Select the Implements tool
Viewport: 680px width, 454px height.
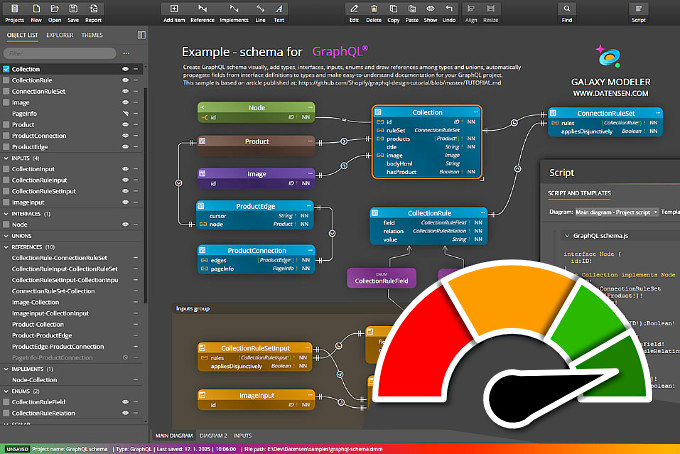234,13
